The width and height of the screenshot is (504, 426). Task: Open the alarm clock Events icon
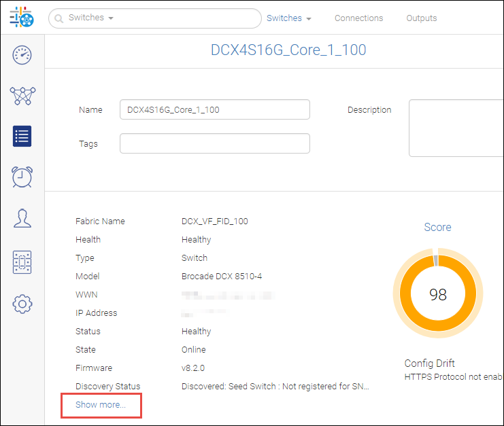[x=22, y=177]
